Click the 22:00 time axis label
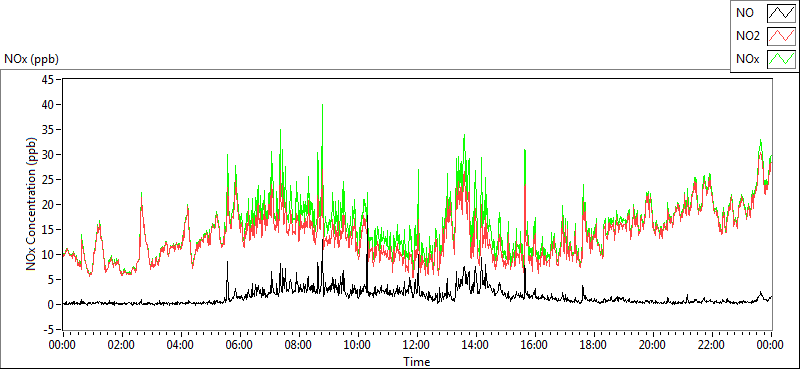The width and height of the screenshot is (800, 369). 712,345
